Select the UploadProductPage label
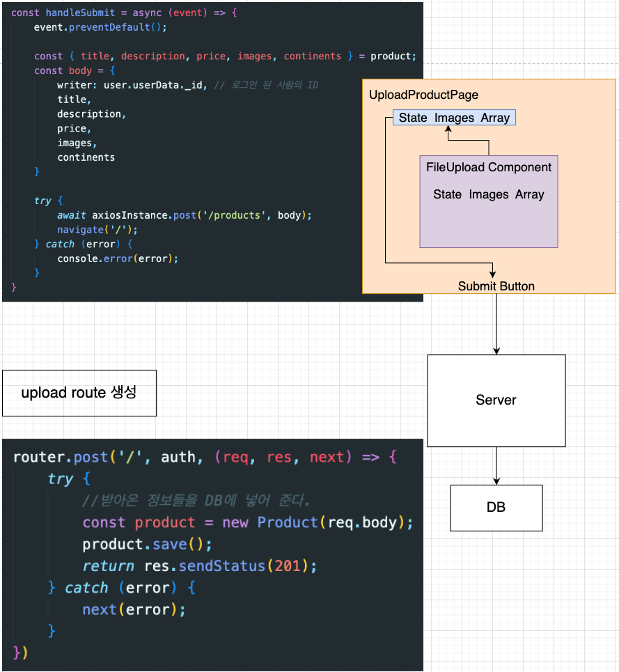 click(423, 95)
